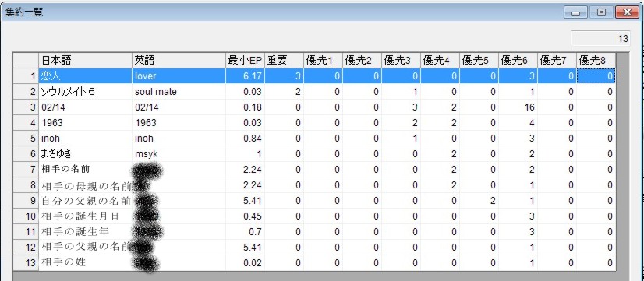Select the 6.17 最小EP value cell

245,76
